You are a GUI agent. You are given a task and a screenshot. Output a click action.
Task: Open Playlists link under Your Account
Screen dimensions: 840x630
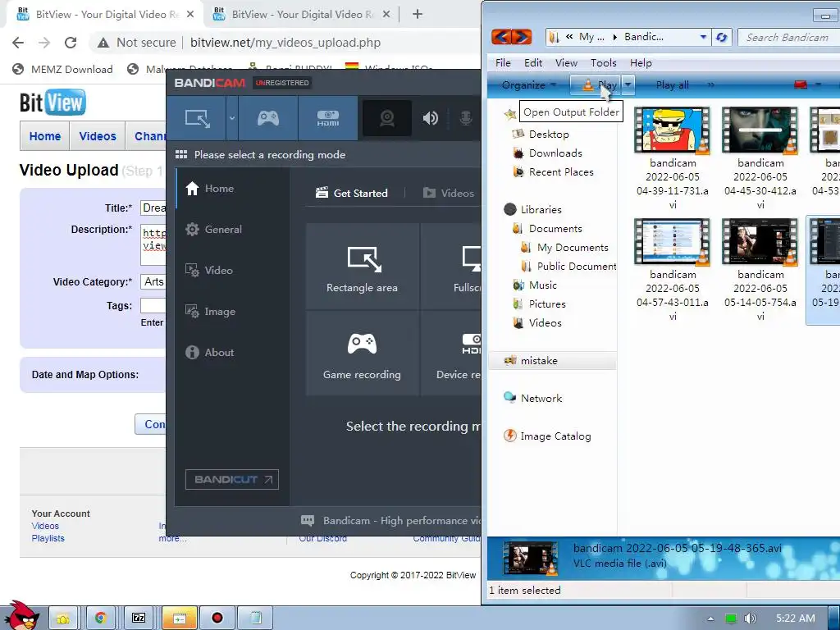[x=48, y=538]
